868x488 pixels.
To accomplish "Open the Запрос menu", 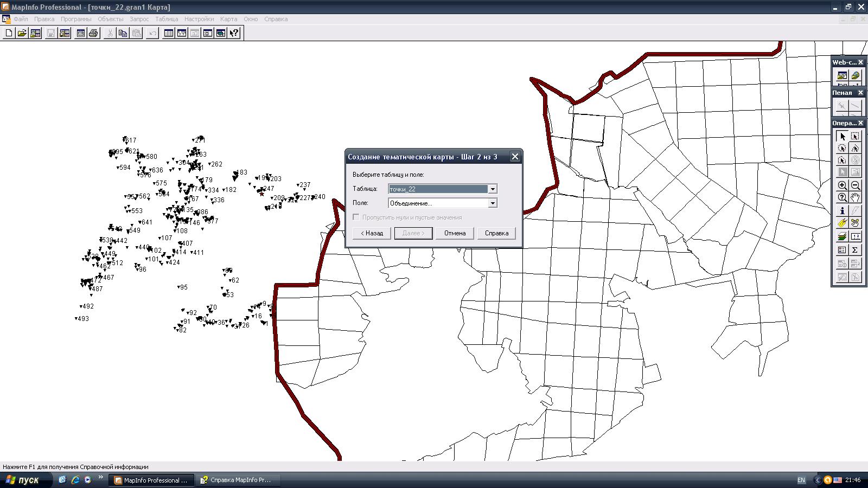I will click(x=139, y=19).
